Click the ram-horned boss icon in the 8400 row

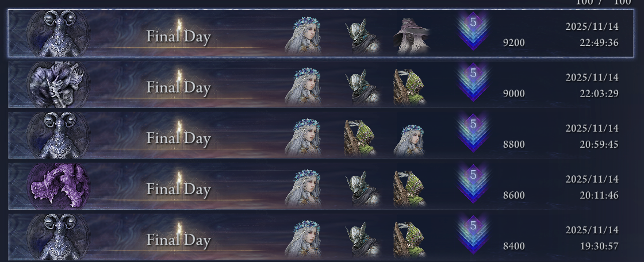click(x=57, y=237)
